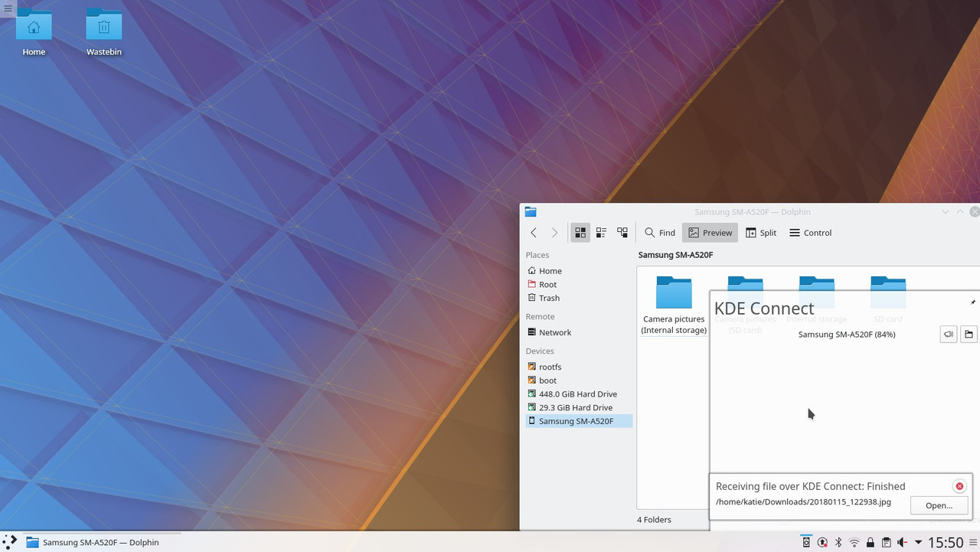Screen dimensions: 980x552
Task: Dismiss the Receiving file notification
Action: 959,486
